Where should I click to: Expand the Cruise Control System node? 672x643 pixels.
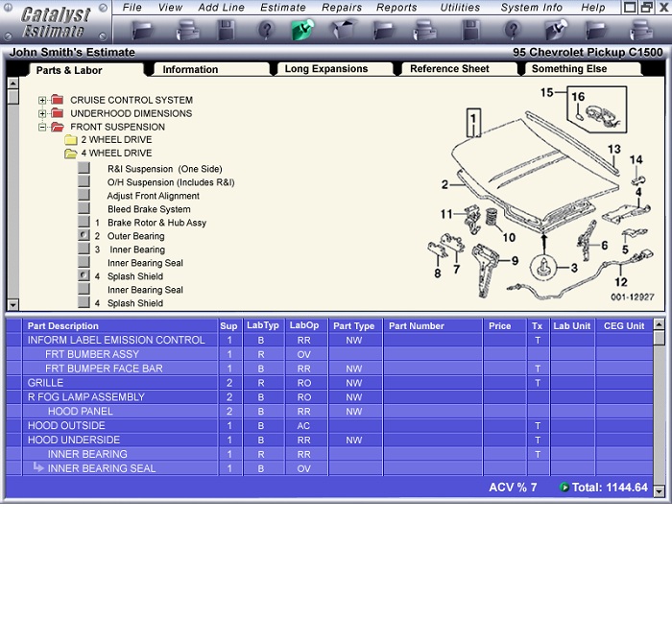(x=42, y=100)
